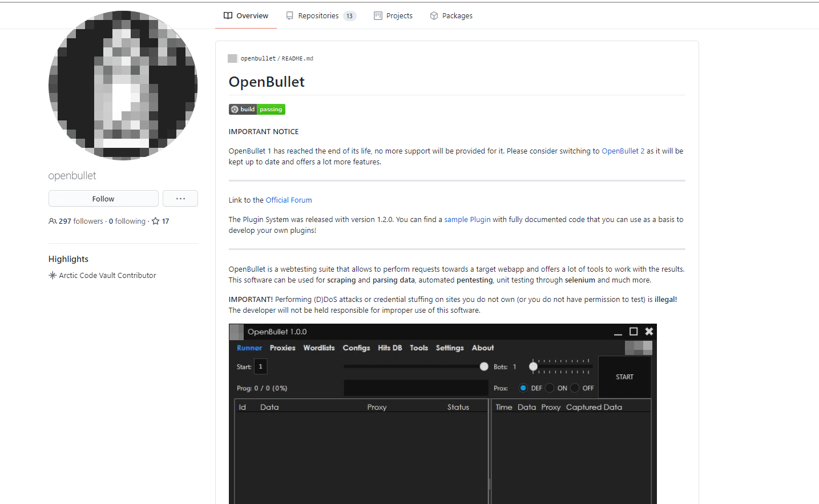The height and width of the screenshot is (504, 819).
Task: Click the openbullet profile avatar
Action: pyautogui.click(x=123, y=86)
